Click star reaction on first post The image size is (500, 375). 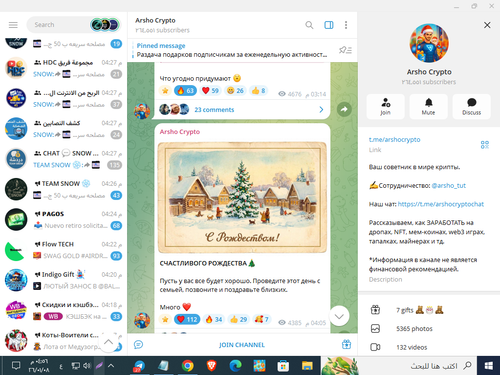pos(165,91)
